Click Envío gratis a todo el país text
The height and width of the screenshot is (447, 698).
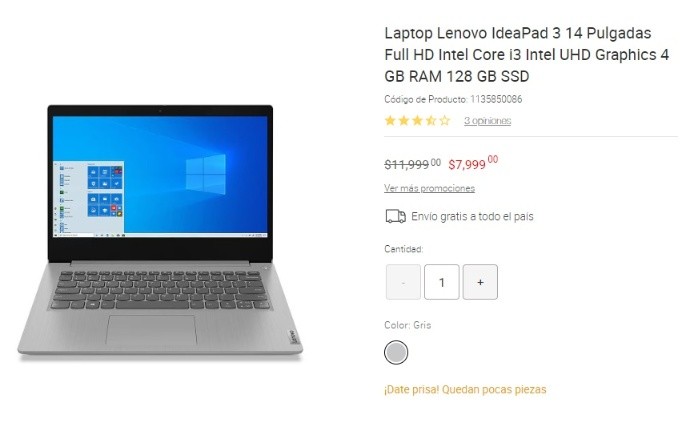tap(472, 216)
